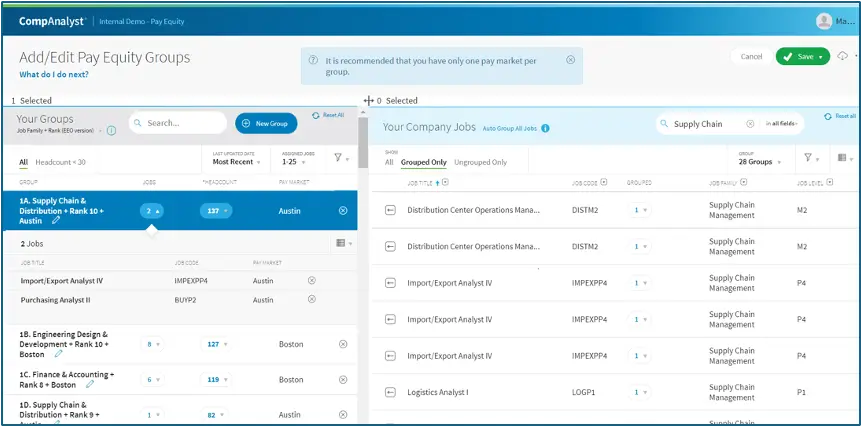Click the pencil icon to rename group 1A
The height and width of the screenshot is (426, 861).
(57, 221)
